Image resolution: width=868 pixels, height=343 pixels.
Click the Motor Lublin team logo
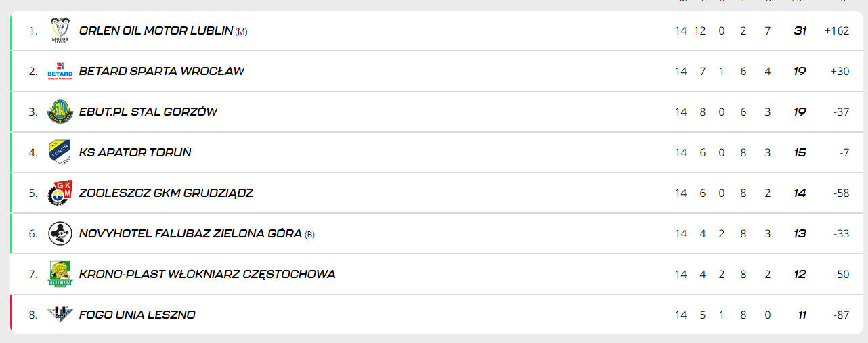(60, 30)
